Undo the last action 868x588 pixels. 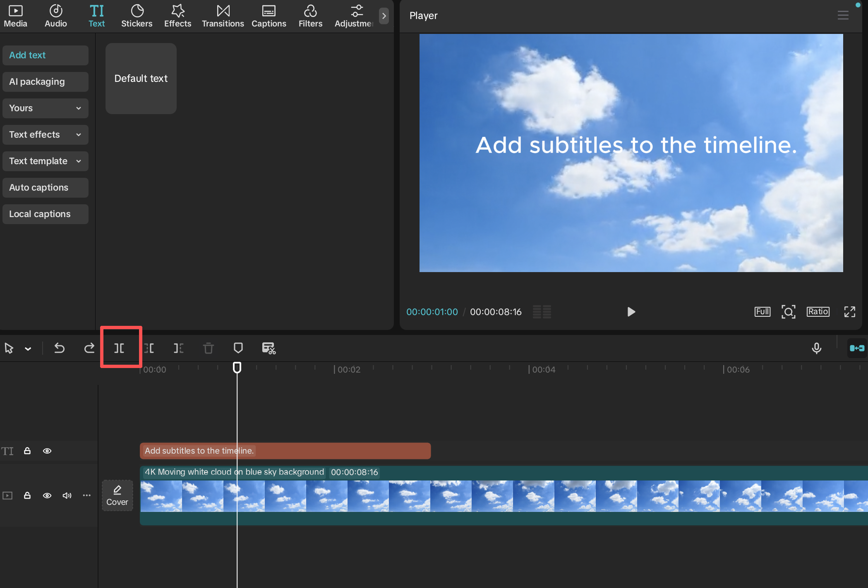[60, 348]
